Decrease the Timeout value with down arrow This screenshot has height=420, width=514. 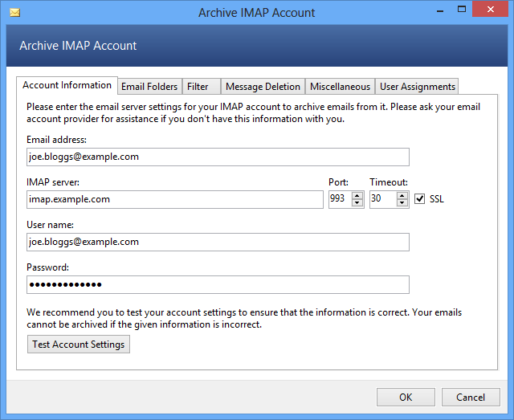coord(402,203)
